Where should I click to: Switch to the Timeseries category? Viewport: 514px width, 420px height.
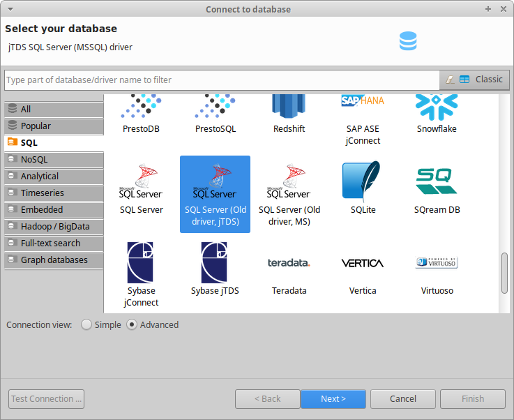point(54,193)
